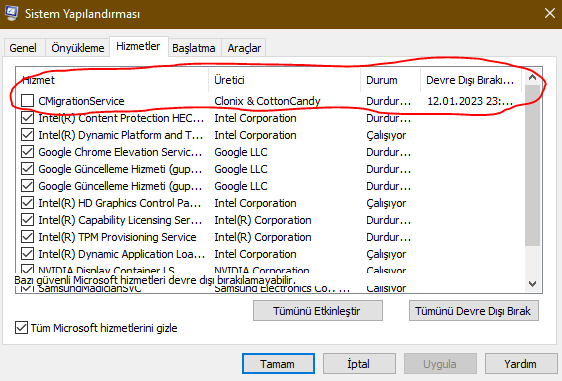
Task: Toggle Tüm Microsoft hizmetlerini gizle checkbox
Action: (x=22, y=328)
